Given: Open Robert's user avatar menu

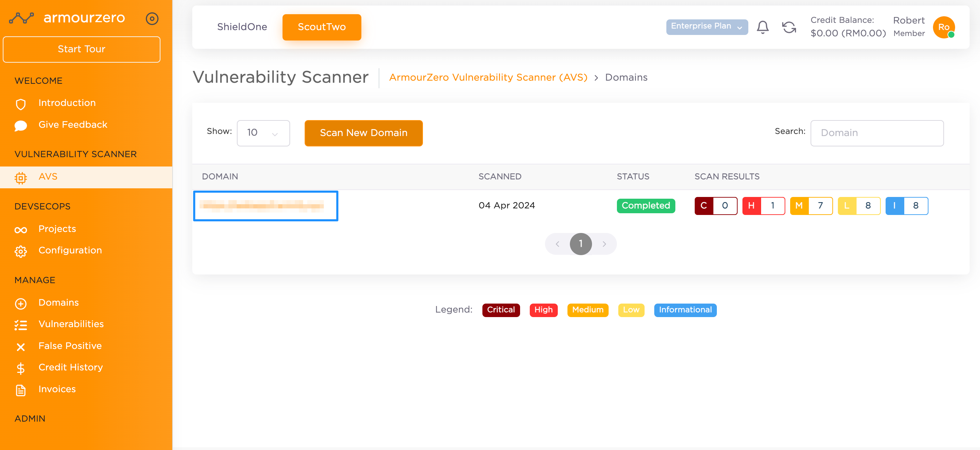Looking at the screenshot, I should pos(943,27).
